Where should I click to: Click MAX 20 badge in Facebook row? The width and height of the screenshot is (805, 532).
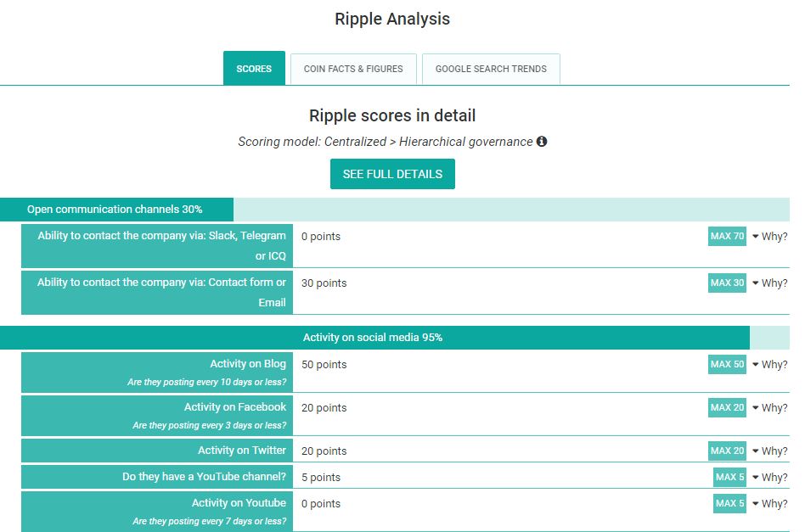coord(727,407)
